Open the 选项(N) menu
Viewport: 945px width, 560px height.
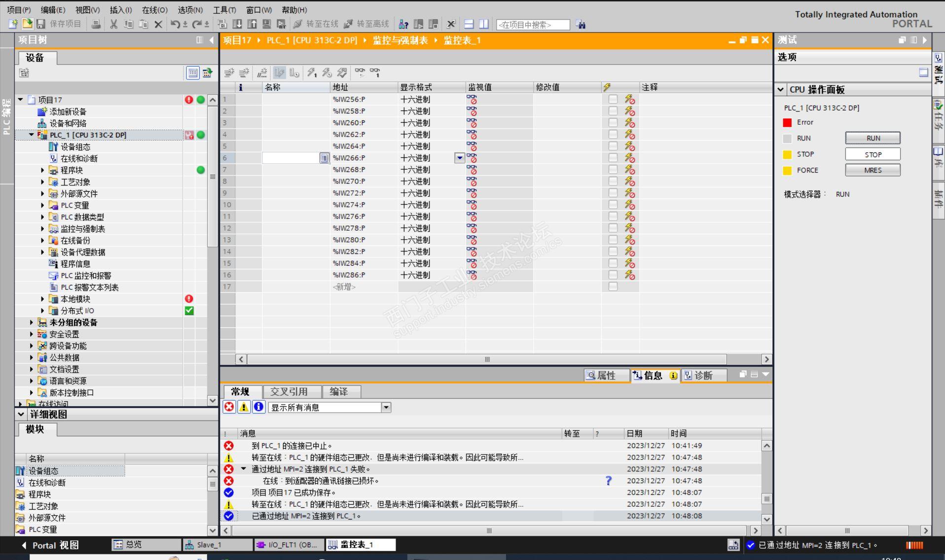(x=190, y=10)
